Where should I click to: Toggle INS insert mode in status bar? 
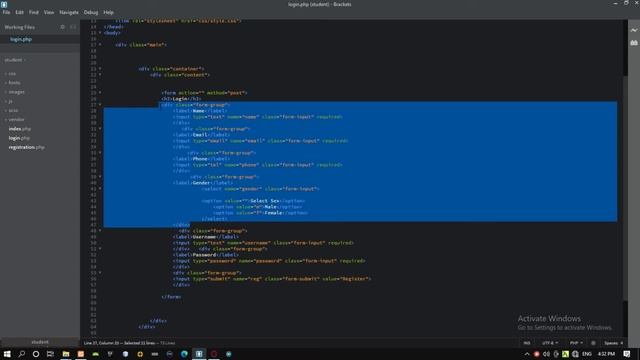tap(527, 343)
